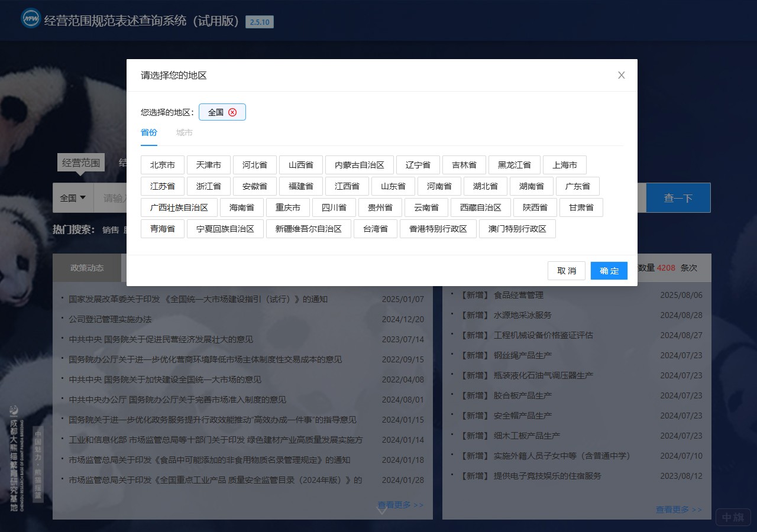Select 上海市 in the province list
This screenshot has height=532, width=757.
(565, 165)
